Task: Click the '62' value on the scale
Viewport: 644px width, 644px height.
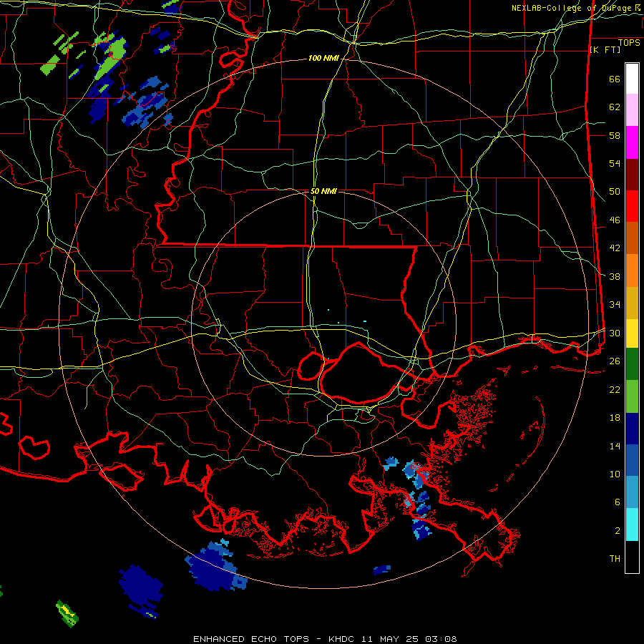Action: pyautogui.click(x=615, y=107)
